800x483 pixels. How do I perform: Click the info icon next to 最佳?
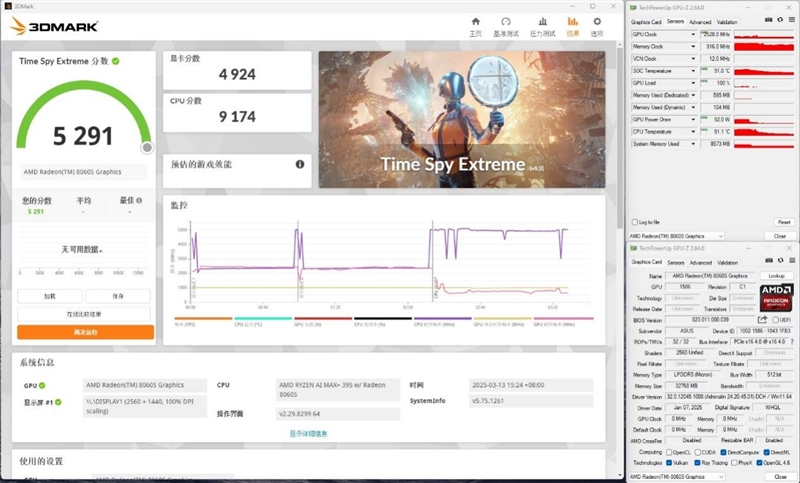point(139,200)
